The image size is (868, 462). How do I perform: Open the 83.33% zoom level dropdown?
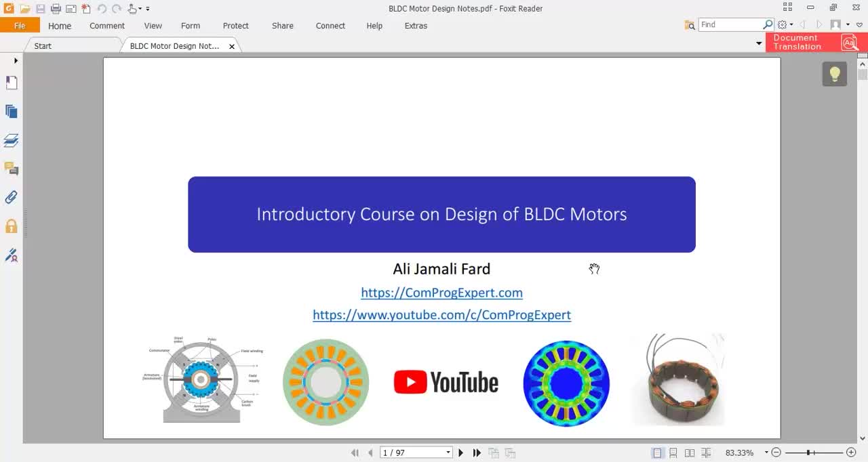[766, 453]
